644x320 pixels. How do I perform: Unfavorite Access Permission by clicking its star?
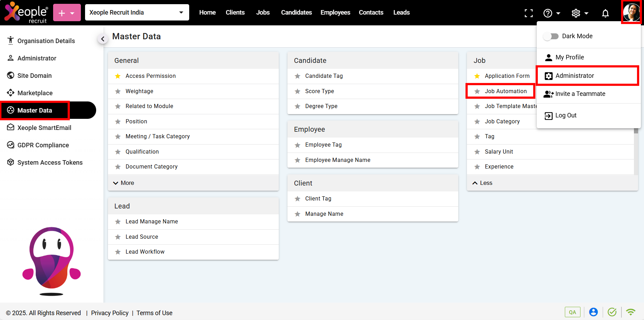point(118,76)
